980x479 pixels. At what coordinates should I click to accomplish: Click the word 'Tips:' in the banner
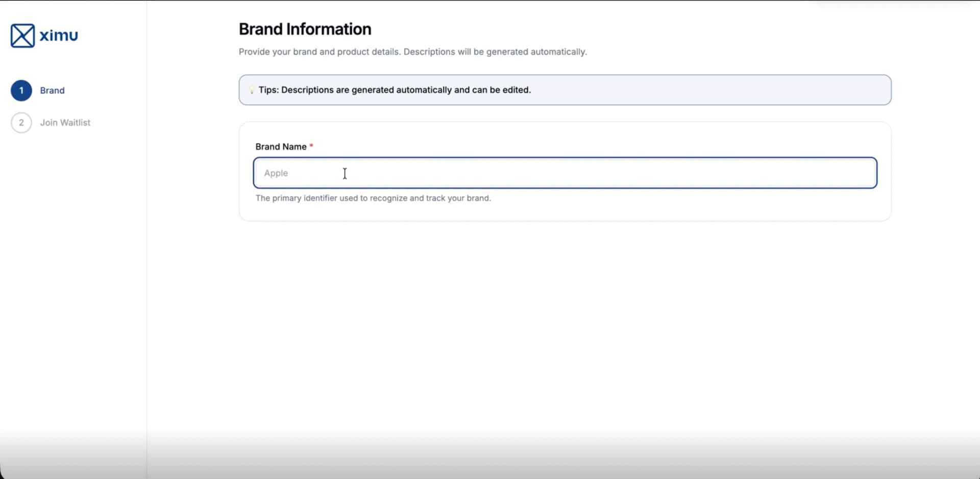(268, 90)
